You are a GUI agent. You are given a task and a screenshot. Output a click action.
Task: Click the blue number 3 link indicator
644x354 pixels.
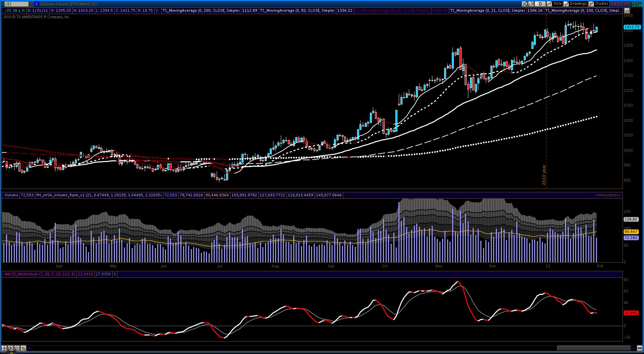pyautogui.click(x=36, y=4)
